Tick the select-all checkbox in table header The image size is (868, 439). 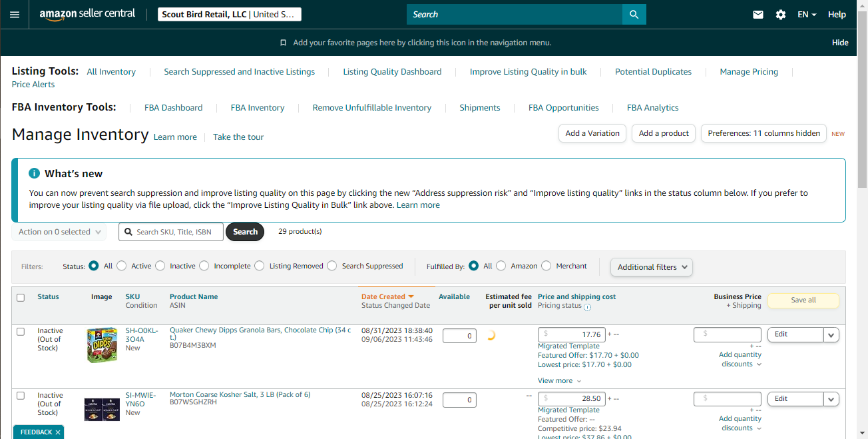(21, 298)
